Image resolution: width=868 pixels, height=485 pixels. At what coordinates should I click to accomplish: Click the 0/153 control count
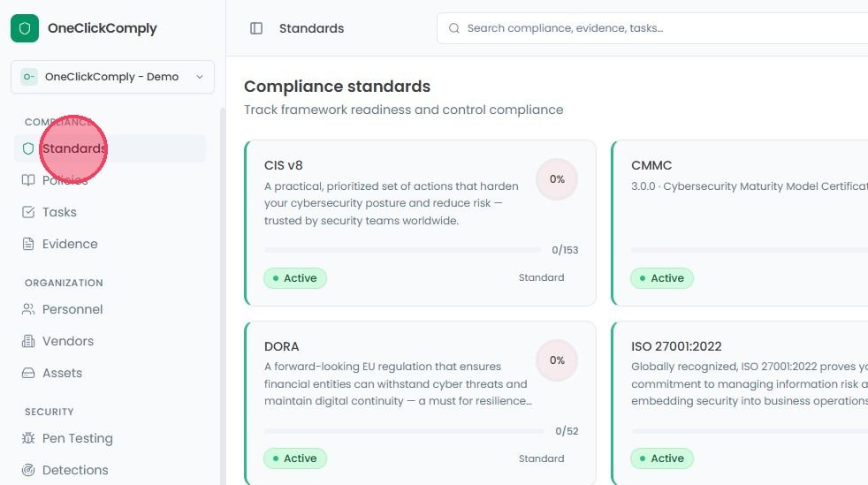tap(565, 250)
